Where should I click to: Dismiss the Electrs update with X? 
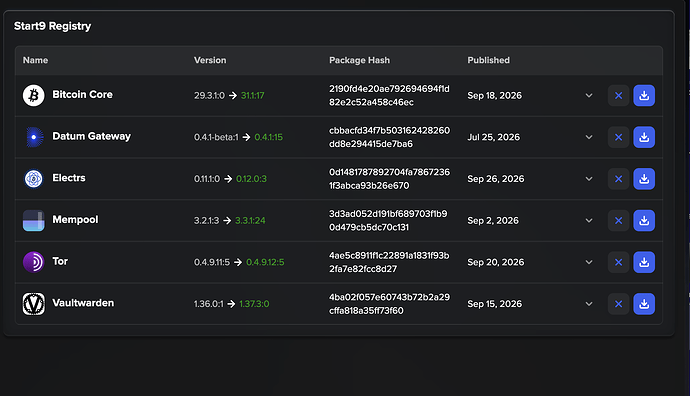618,179
